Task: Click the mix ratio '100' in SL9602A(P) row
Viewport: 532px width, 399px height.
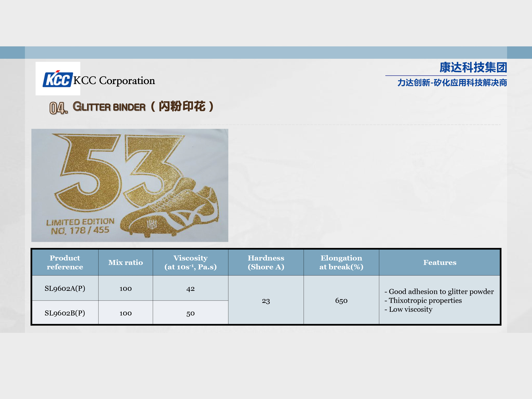Action: pos(126,288)
